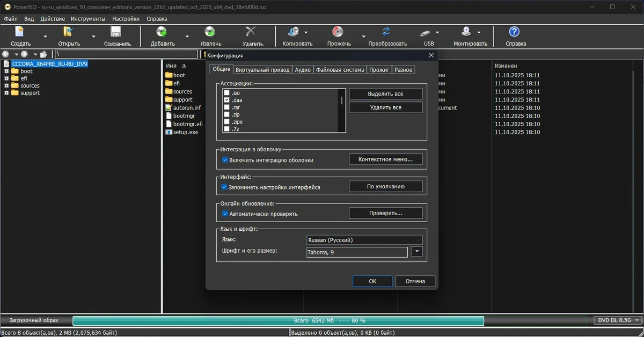Open the Копировать dropdown arrow
Viewport: 644px width, 337px height.
(x=306, y=32)
